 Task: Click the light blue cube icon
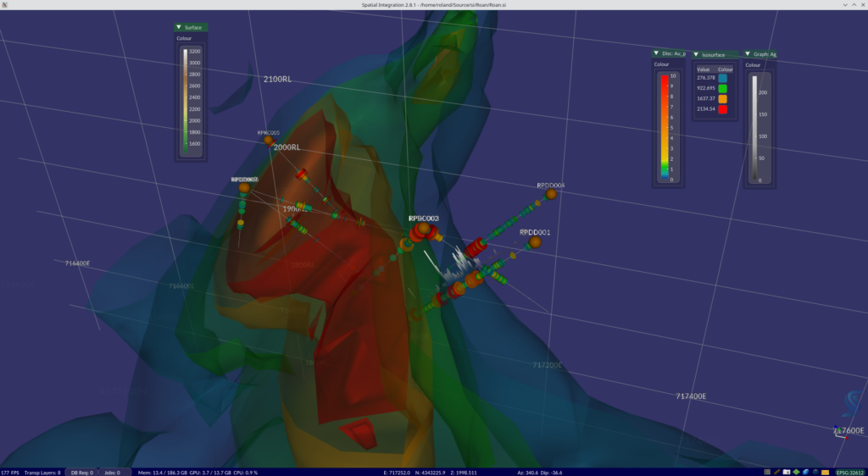pos(805,472)
